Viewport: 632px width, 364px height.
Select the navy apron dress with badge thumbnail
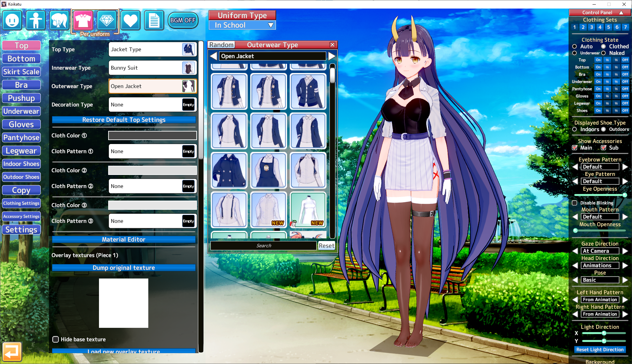click(x=269, y=170)
